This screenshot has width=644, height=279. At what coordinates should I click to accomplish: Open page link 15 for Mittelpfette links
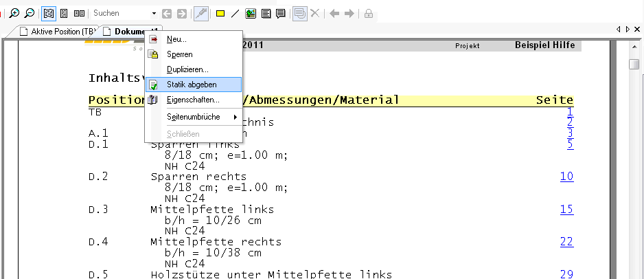click(x=567, y=209)
